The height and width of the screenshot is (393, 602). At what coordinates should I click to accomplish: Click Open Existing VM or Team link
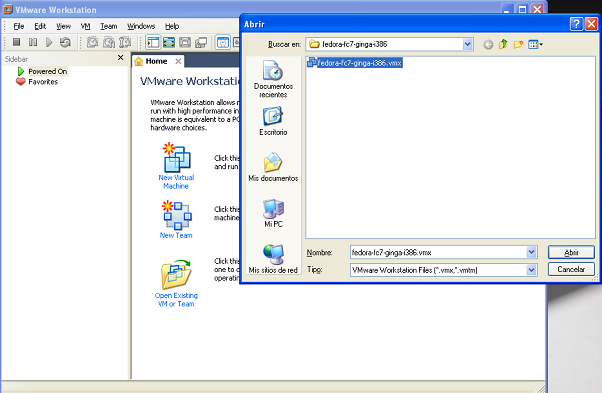click(176, 300)
